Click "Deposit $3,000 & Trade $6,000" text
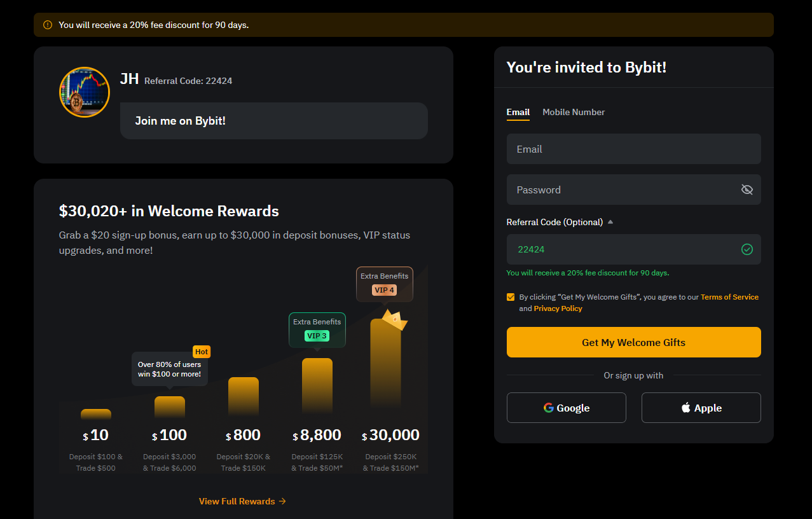The image size is (812, 519). click(x=170, y=462)
